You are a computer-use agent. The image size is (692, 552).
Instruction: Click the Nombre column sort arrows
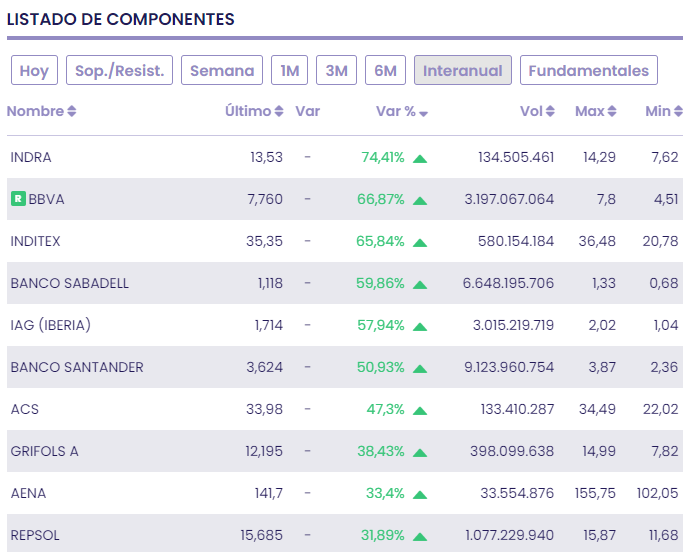[72, 112]
